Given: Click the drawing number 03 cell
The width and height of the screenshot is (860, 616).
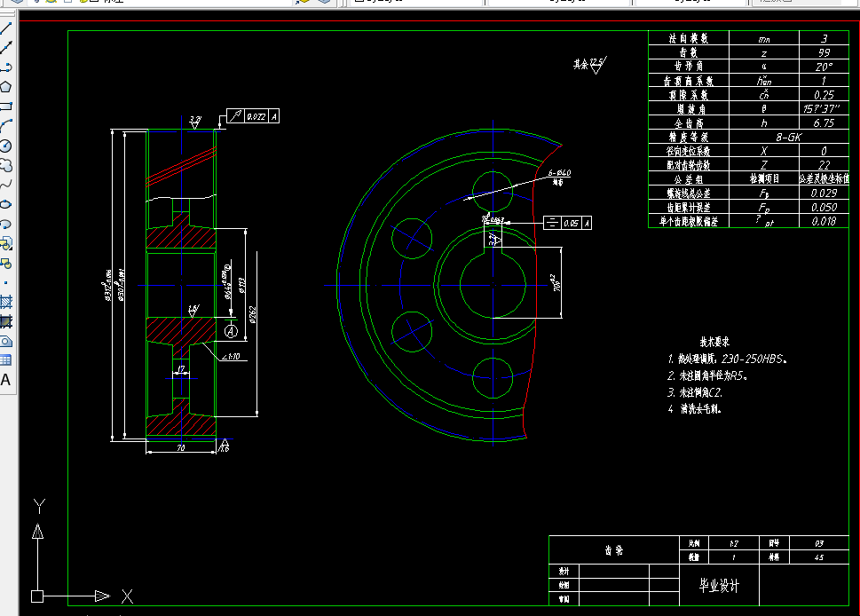Looking at the screenshot, I should 819,543.
